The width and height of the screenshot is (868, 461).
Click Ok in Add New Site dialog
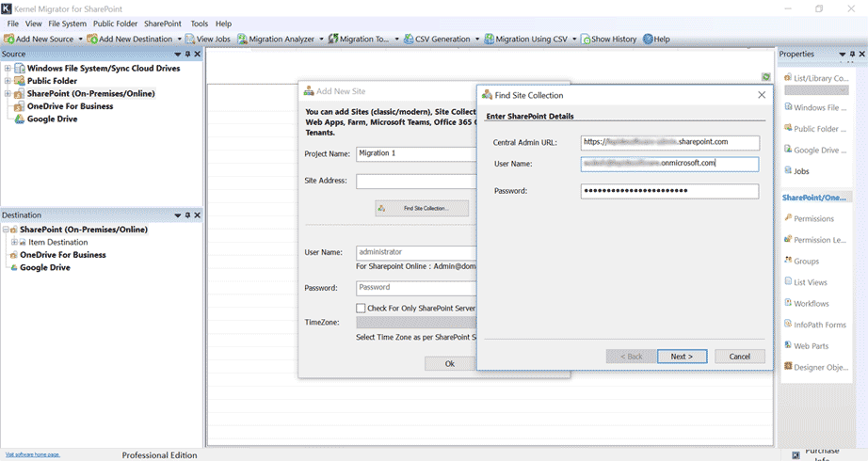tap(449, 363)
